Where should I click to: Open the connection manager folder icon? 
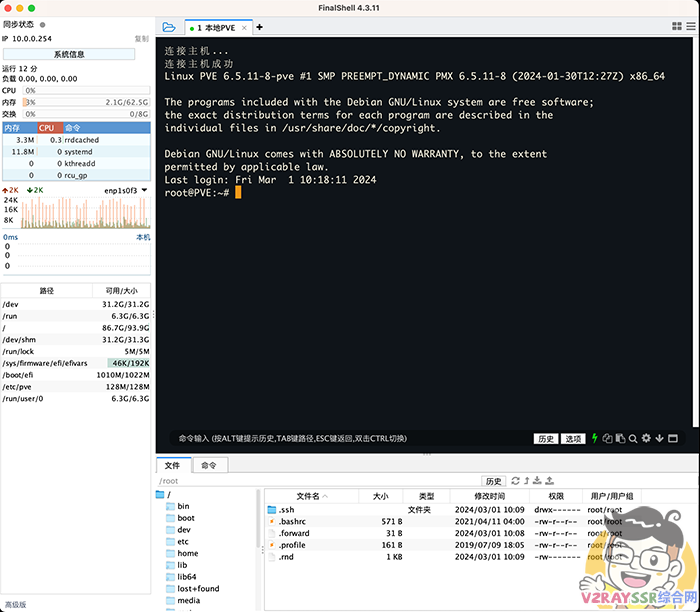pyautogui.click(x=168, y=27)
